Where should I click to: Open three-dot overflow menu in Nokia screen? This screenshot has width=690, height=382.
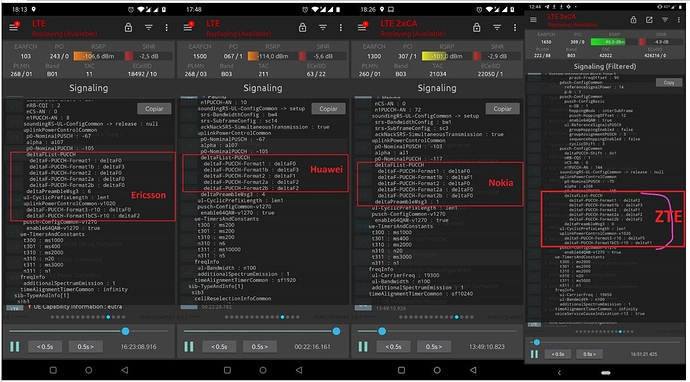(515, 27)
